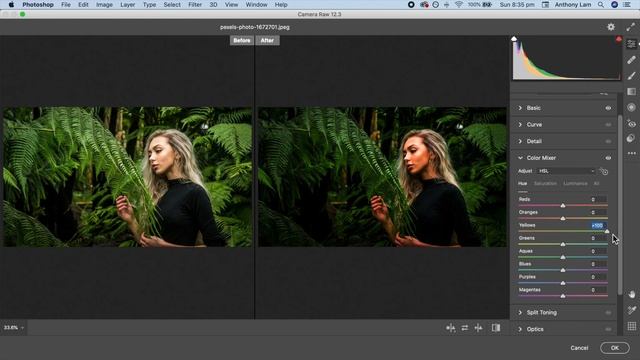Toggle Split Toning panel visibility eye
Viewport: 640px width, 360px height.
coord(608,313)
